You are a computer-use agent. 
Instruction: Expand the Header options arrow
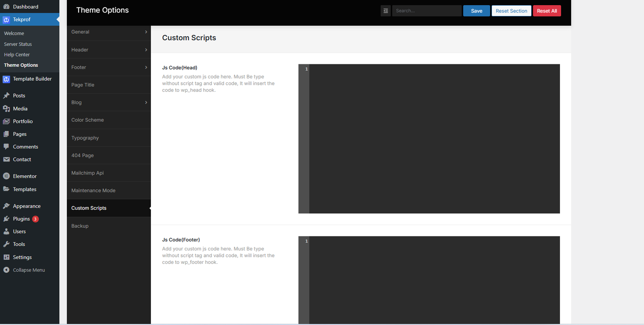pyautogui.click(x=146, y=50)
